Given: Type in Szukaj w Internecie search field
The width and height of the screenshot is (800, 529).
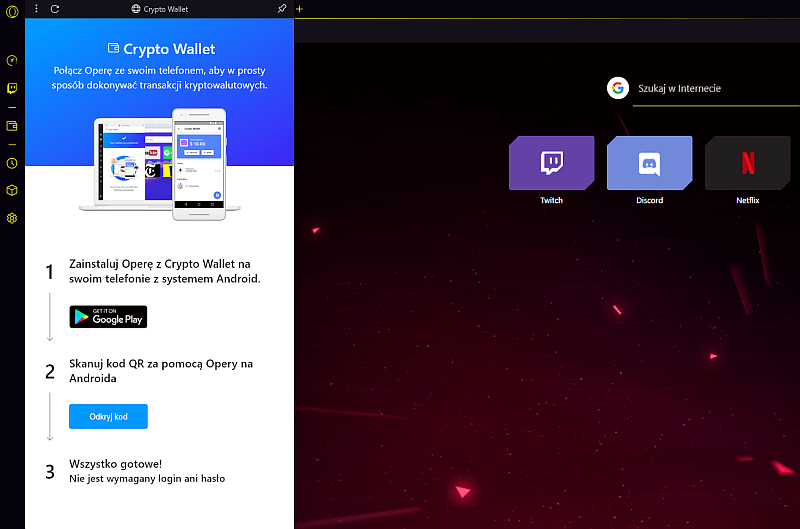Looking at the screenshot, I should (718, 89).
